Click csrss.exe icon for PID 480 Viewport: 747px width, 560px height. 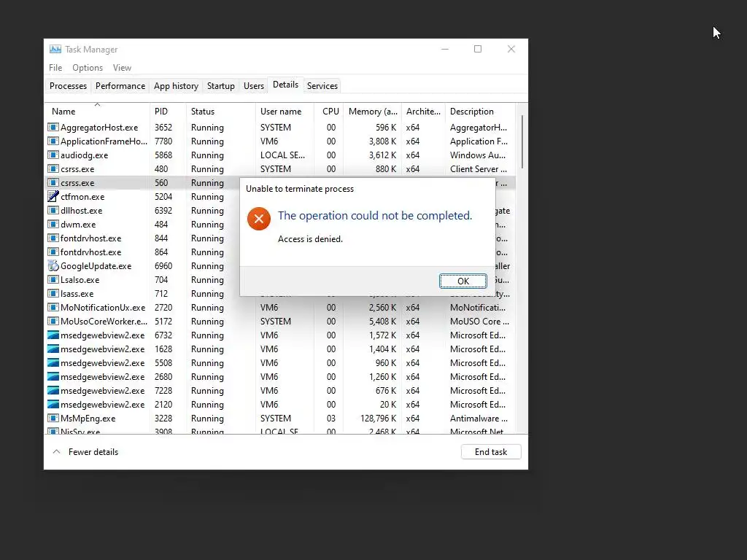(x=53, y=168)
